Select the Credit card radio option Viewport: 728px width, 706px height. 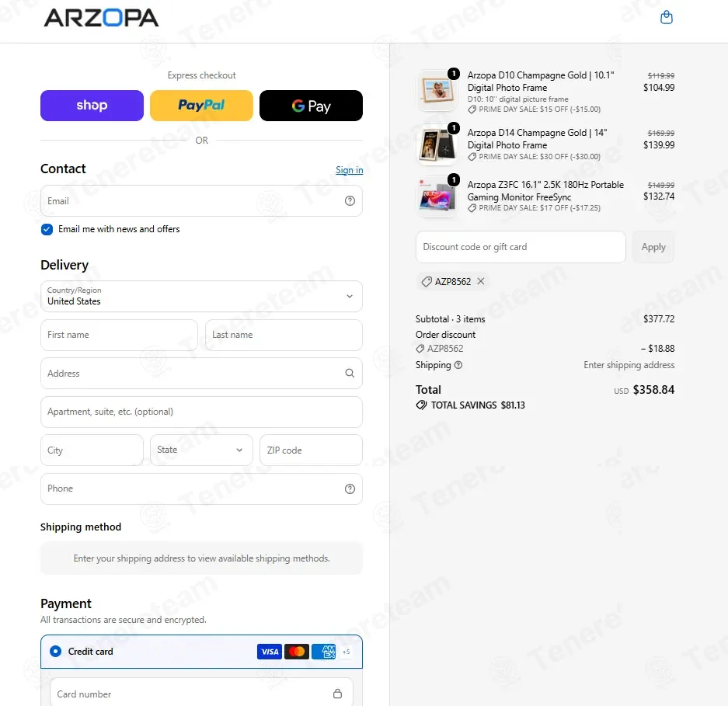point(55,652)
